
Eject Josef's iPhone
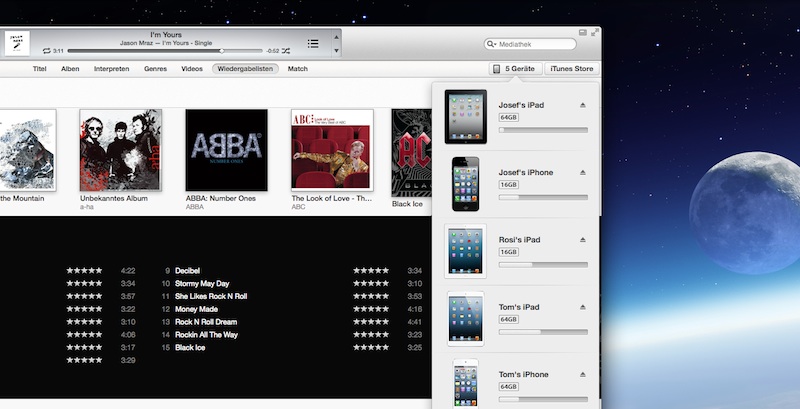click(583, 172)
